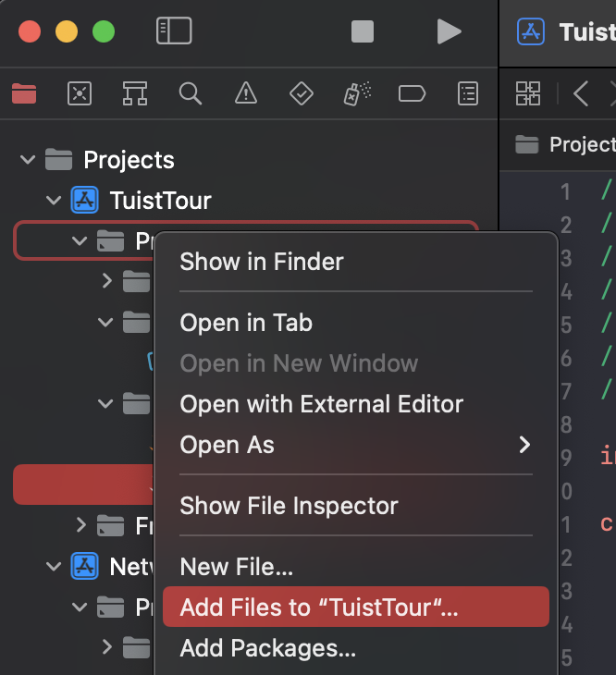Go back in editor history
The image size is (616, 675).
click(581, 93)
